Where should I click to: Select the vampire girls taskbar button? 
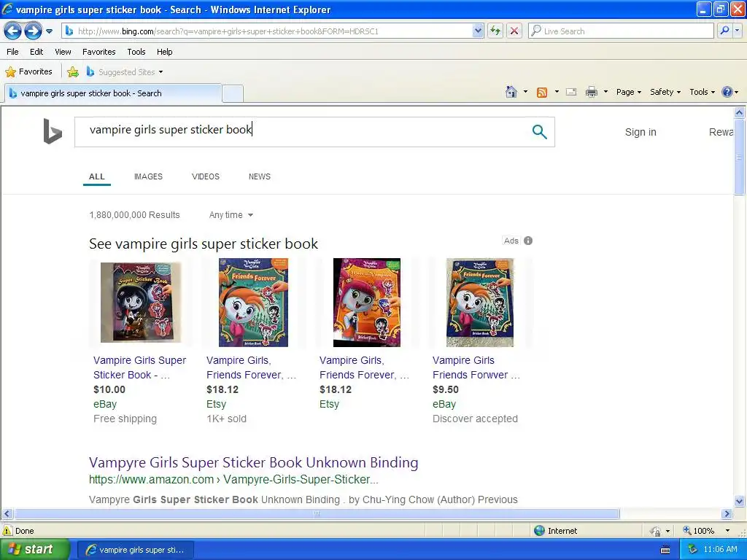pos(136,550)
